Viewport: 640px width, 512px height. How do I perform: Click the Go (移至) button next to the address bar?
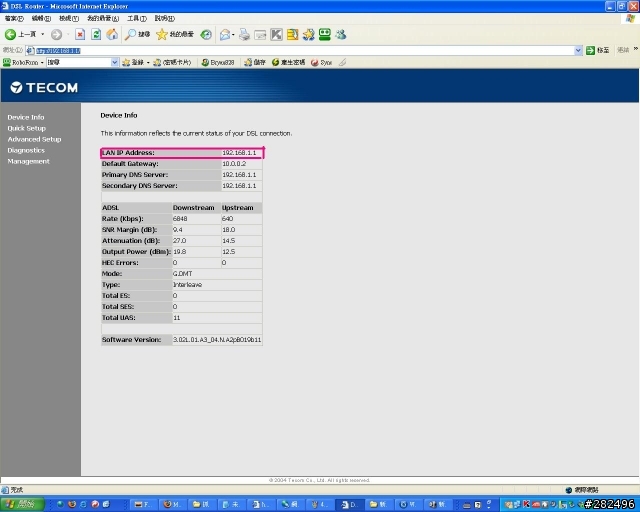pos(598,50)
